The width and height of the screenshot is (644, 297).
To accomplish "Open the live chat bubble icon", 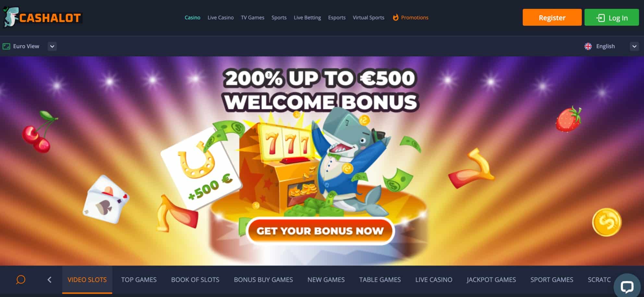I will pyautogui.click(x=627, y=287).
